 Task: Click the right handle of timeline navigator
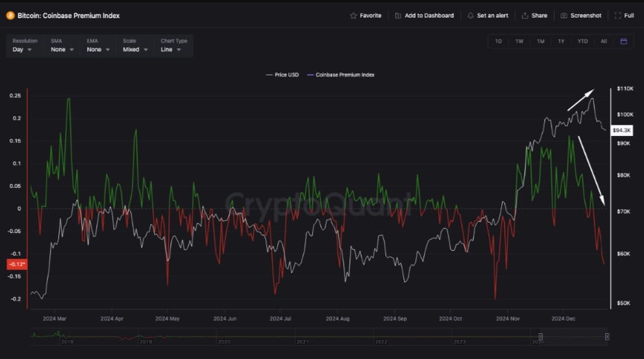click(607, 337)
